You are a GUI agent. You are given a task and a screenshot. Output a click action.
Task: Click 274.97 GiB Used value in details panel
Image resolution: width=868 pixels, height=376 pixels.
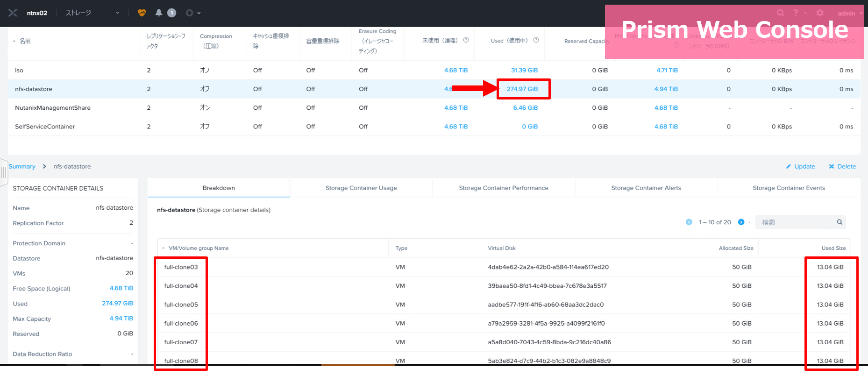(x=118, y=304)
